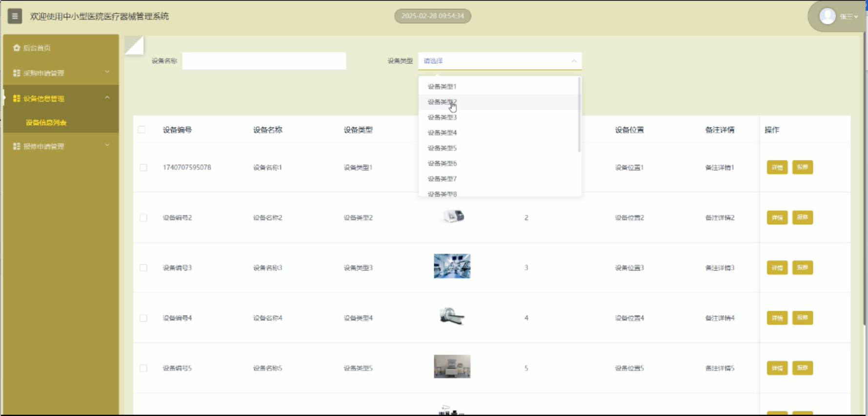868x416 pixels.
Task: Open the device image in row 设备编号4
Action: tap(452, 317)
